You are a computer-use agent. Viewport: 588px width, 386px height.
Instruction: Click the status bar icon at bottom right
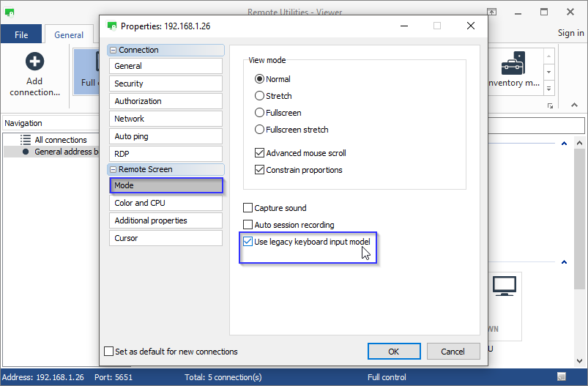click(561, 377)
